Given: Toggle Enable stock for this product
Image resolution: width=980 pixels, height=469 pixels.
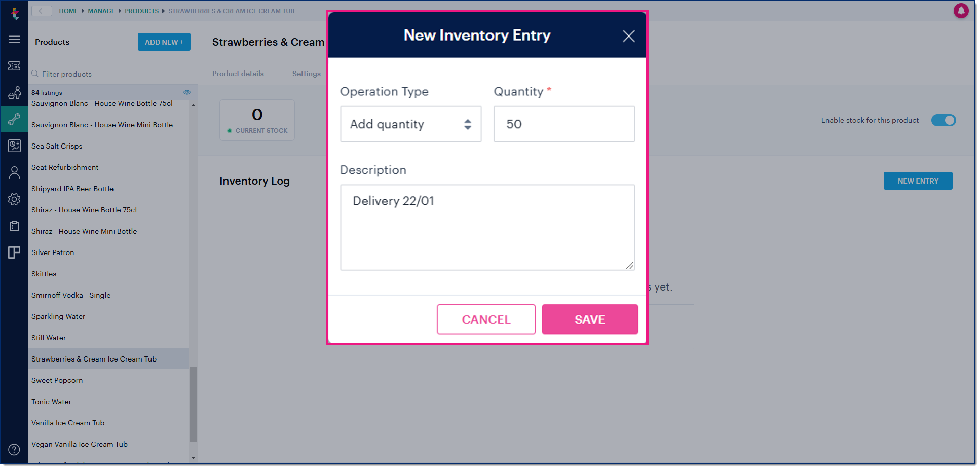Looking at the screenshot, I should click(x=943, y=120).
